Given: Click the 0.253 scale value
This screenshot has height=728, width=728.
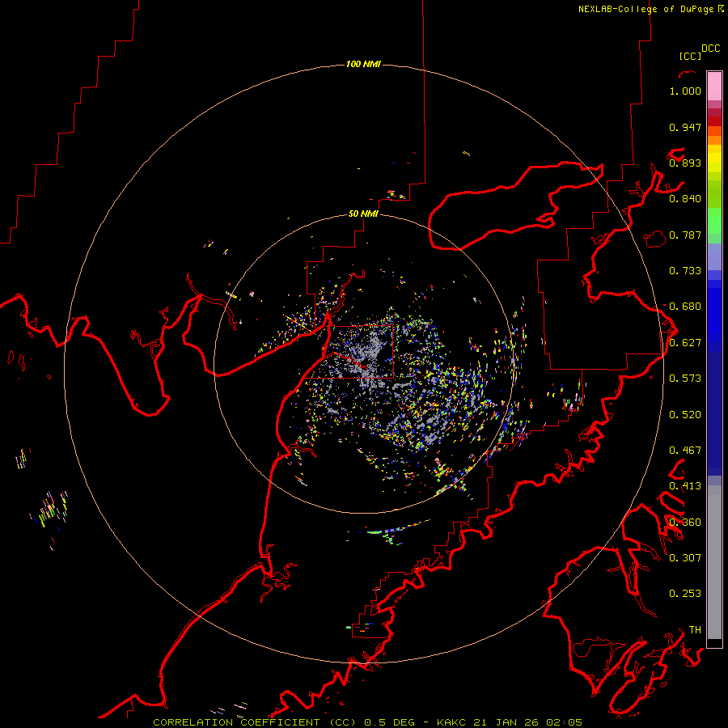Looking at the screenshot, I should click(685, 594).
